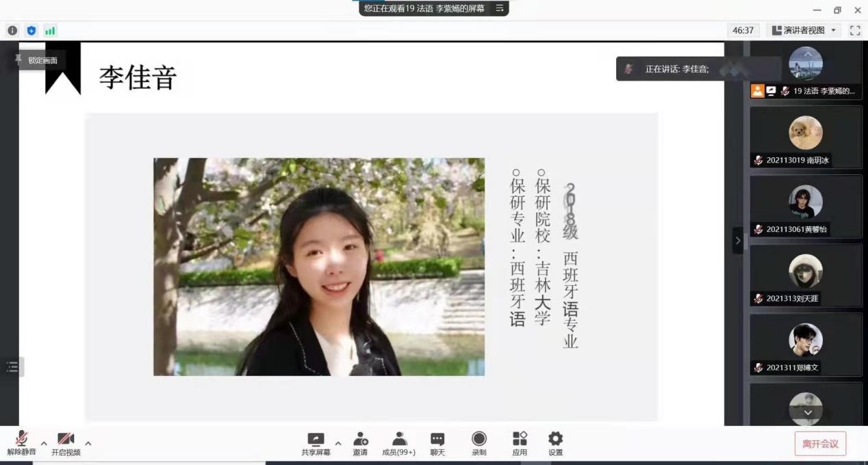Open the 应用 apps icon
The width and height of the screenshot is (868, 465).
coord(520,443)
